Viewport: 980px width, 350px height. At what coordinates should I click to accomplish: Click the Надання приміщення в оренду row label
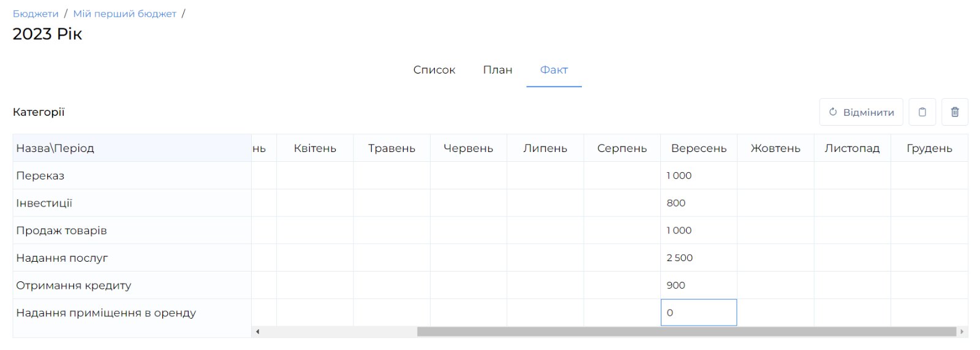(x=106, y=313)
